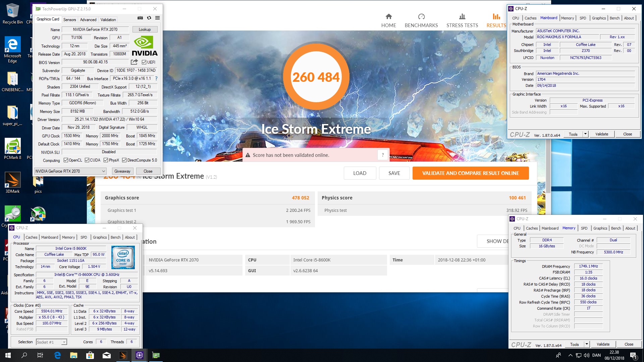Open the notification center icon
Screen dimensions: 644x362
pyautogui.click(x=634, y=355)
